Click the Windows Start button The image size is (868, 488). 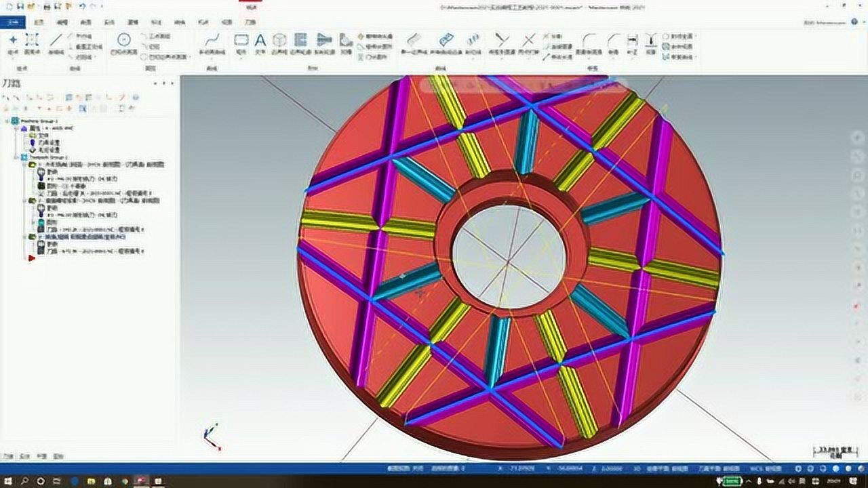[x=7, y=481]
